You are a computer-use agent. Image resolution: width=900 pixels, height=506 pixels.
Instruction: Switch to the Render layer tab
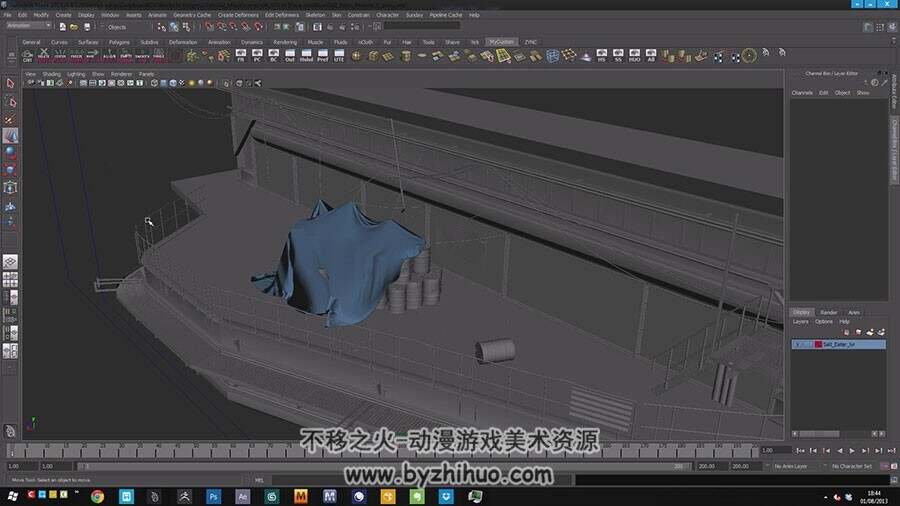[x=828, y=313]
